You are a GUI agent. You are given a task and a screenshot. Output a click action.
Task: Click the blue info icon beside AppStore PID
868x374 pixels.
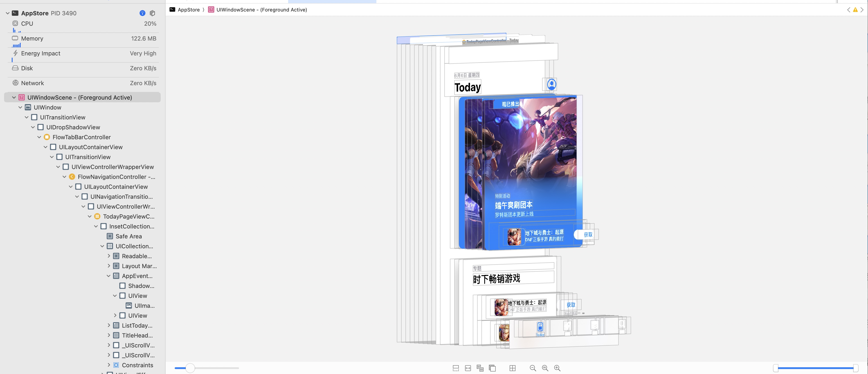click(142, 13)
